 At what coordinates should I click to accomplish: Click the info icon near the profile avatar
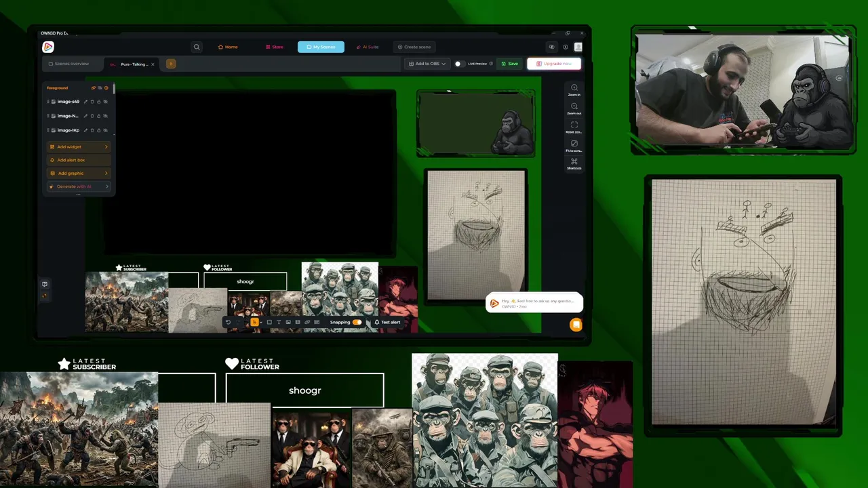pos(566,47)
